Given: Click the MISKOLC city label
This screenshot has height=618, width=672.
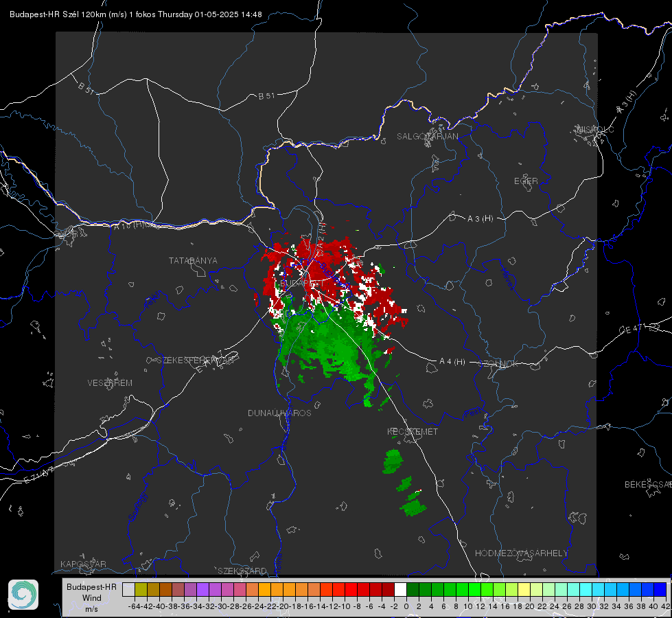Looking at the screenshot, I should point(595,129).
